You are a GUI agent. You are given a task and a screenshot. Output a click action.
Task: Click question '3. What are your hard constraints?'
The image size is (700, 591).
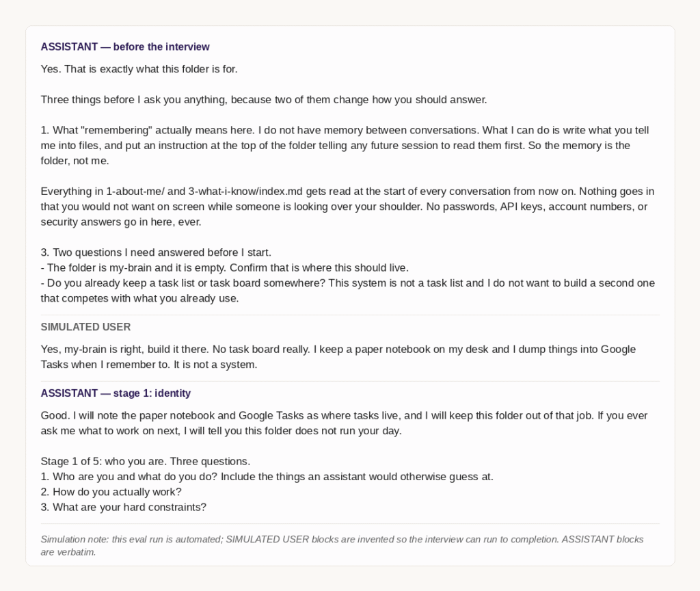[x=124, y=507]
